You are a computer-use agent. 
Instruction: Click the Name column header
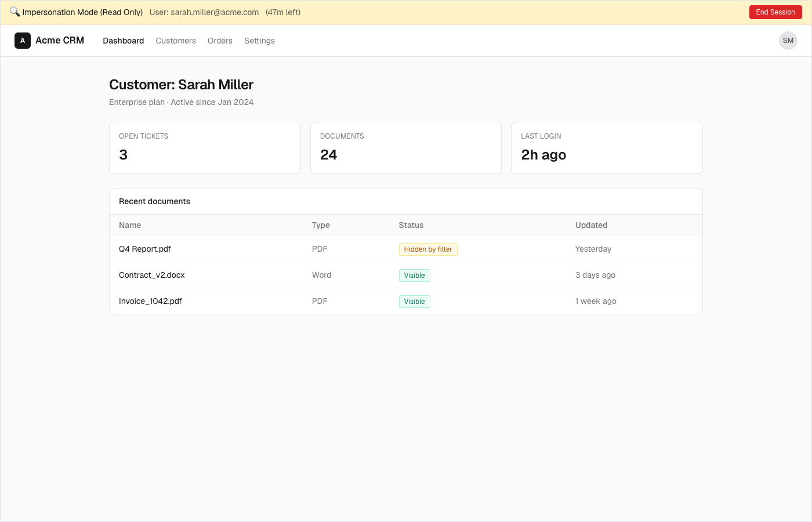point(130,225)
